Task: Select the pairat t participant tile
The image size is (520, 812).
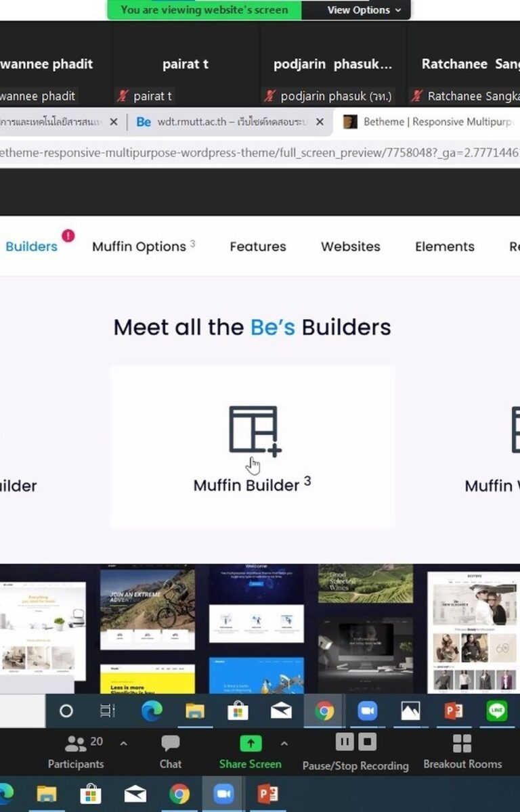Action: coord(186,64)
